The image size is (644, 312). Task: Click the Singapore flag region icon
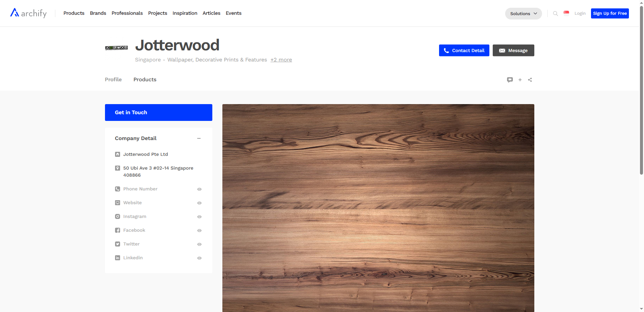(x=566, y=13)
